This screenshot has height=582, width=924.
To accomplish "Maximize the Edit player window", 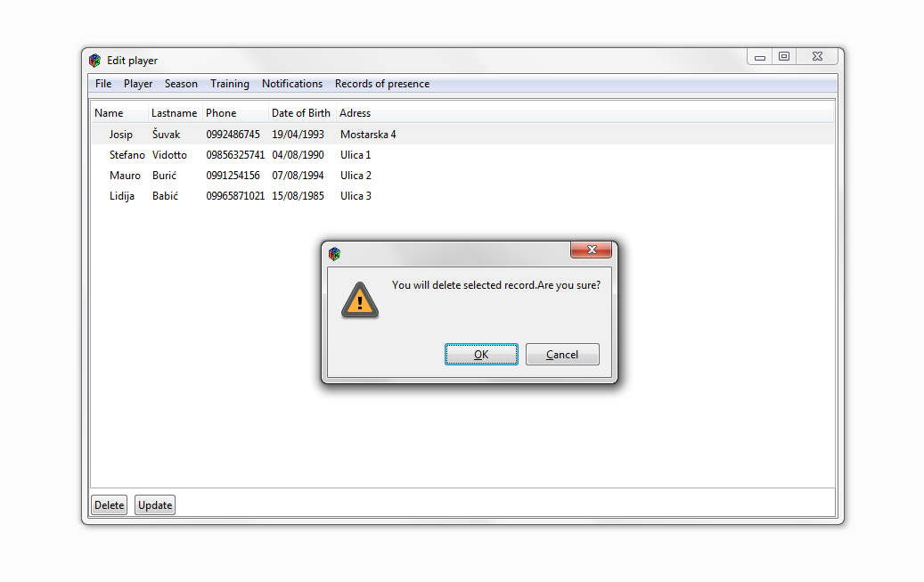I will (784, 57).
